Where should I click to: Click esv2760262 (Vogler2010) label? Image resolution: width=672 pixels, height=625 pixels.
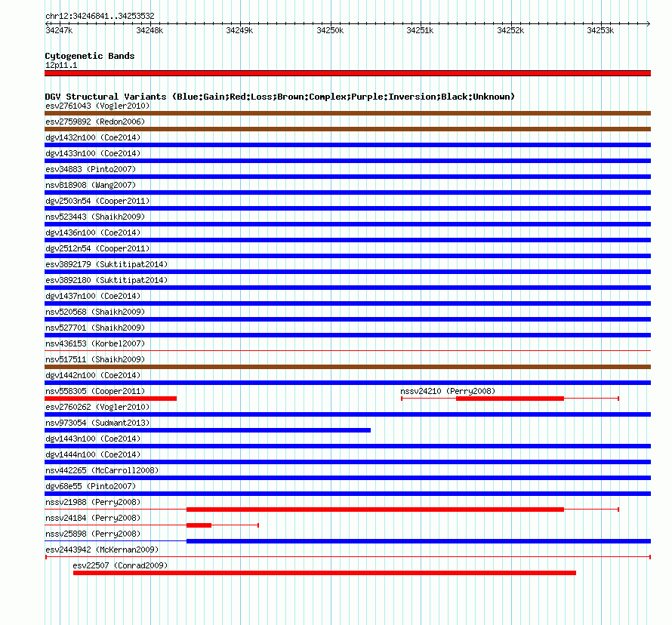coord(97,407)
